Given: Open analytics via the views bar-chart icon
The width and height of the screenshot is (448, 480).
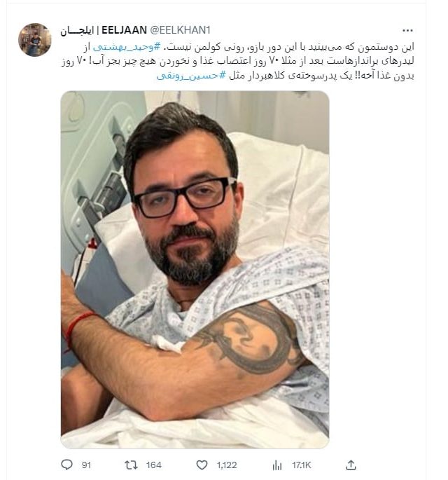Looking at the screenshot, I should [277, 465].
